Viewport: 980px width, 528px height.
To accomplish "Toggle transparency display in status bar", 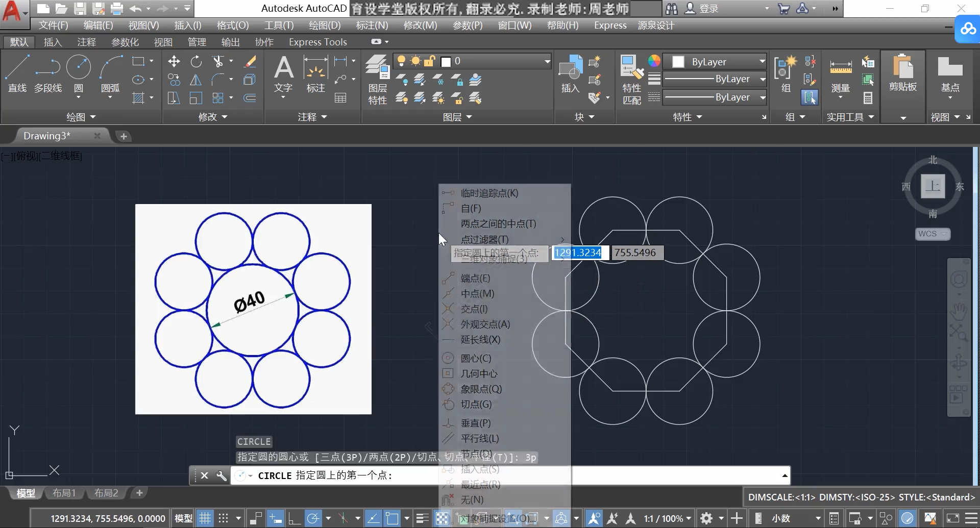I will point(442,518).
